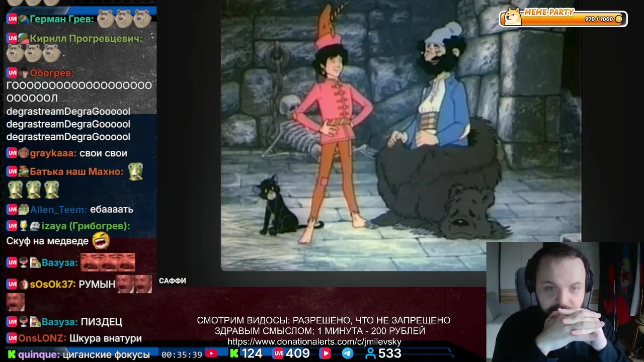Click the LIVE badge next to graykaaa
644x362 pixels.
pos(12,153)
